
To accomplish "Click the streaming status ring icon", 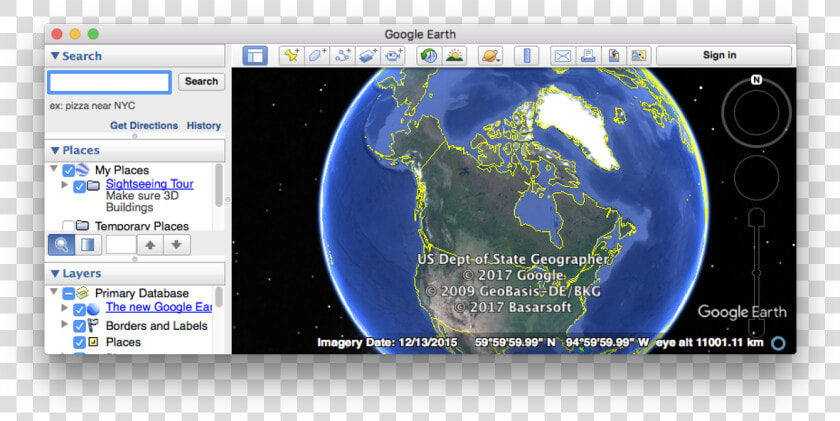I will coord(778,343).
